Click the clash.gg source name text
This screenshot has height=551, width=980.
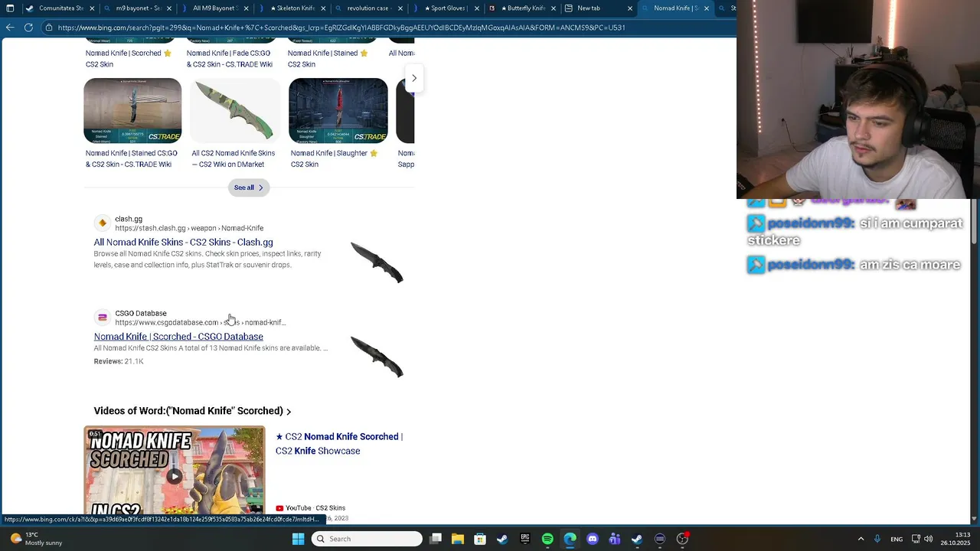tap(129, 219)
